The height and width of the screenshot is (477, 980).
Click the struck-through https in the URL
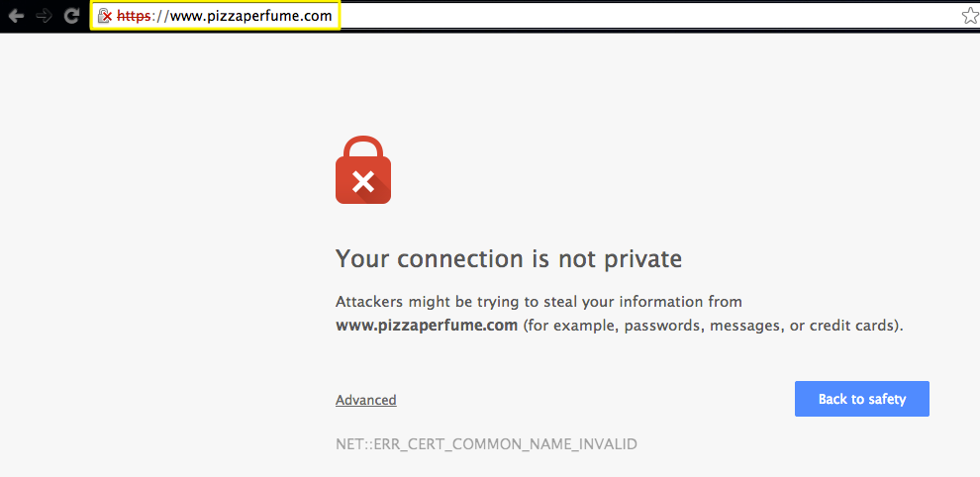(134, 16)
